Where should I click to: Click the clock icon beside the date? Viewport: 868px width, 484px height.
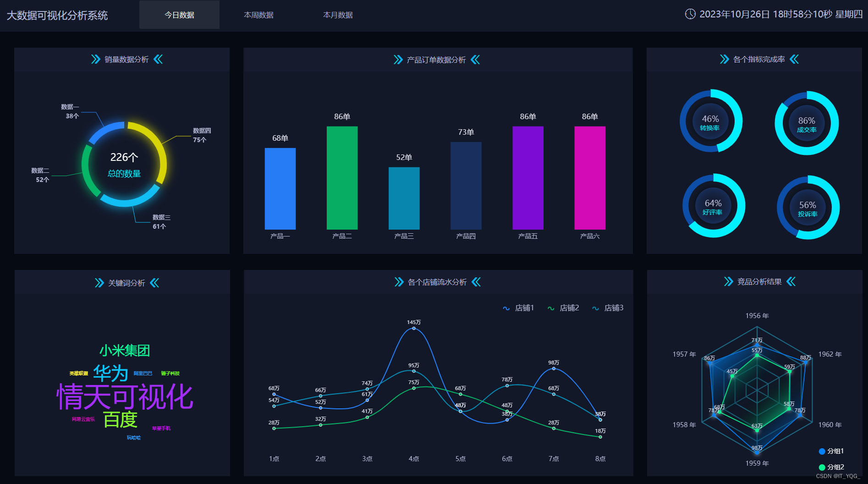(x=690, y=14)
